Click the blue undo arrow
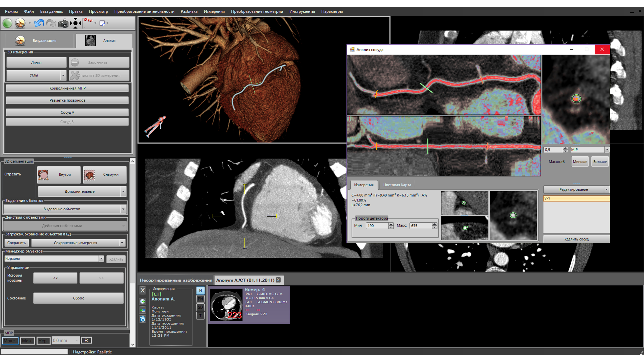 pos(39,23)
